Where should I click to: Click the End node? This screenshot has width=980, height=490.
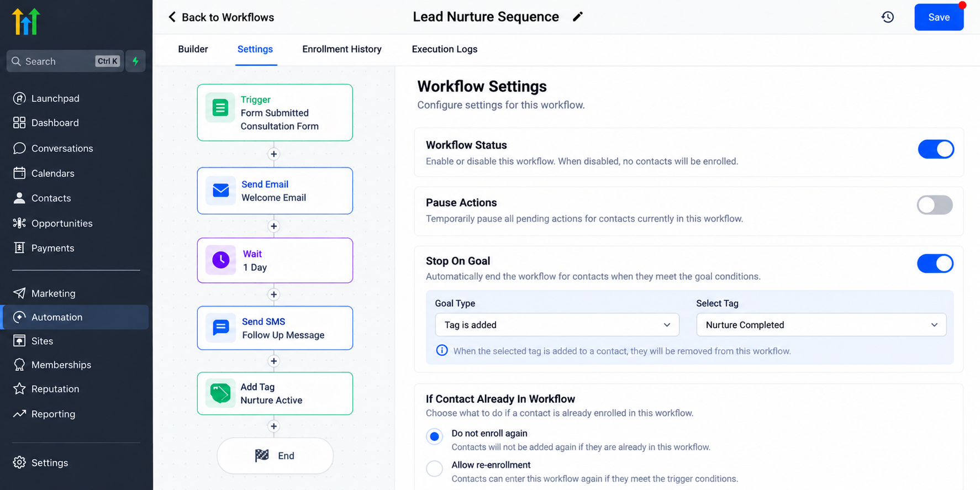pyautogui.click(x=275, y=456)
